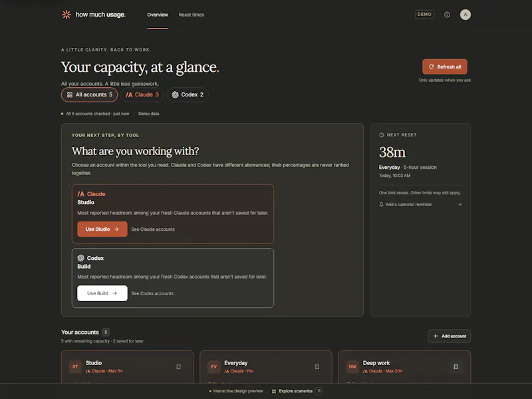This screenshot has height=399, width=532.
Task: Click the DEMO badge
Action: tap(424, 15)
